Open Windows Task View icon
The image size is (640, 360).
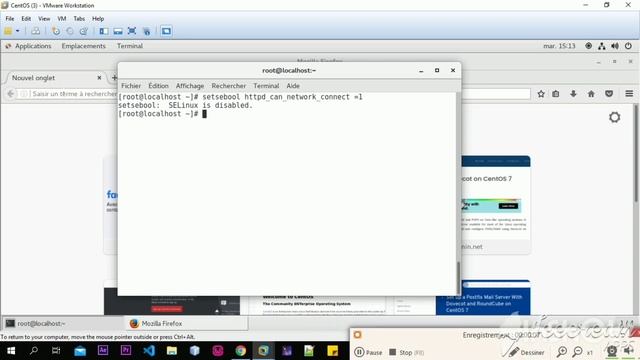point(56,351)
